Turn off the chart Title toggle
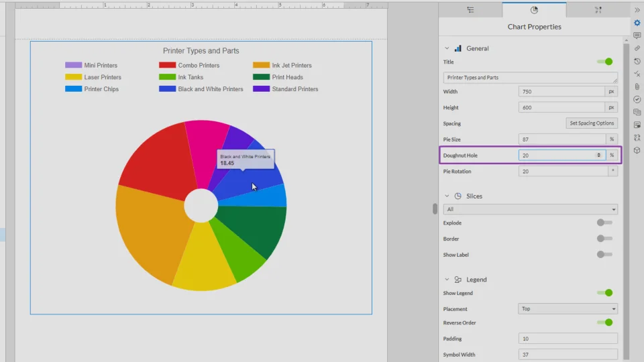This screenshot has height=362, width=644. coord(604,62)
